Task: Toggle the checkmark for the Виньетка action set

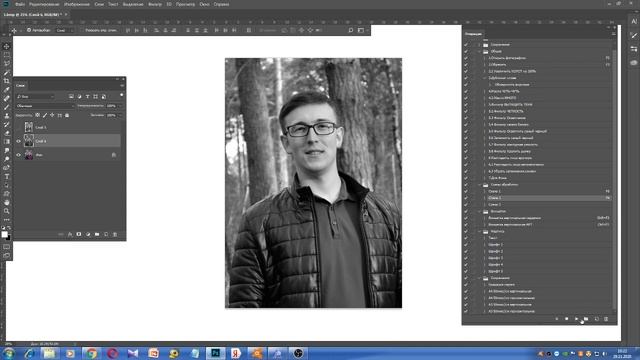Action: (466, 211)
